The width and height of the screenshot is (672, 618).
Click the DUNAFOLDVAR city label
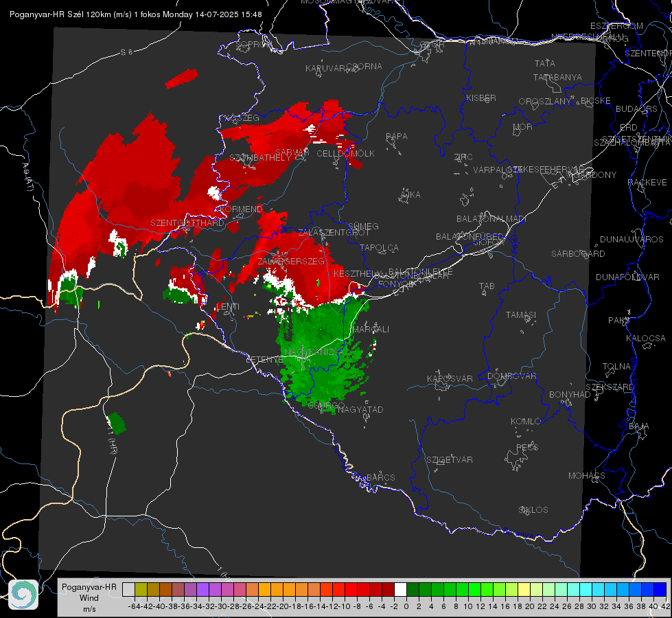point(627,277)
